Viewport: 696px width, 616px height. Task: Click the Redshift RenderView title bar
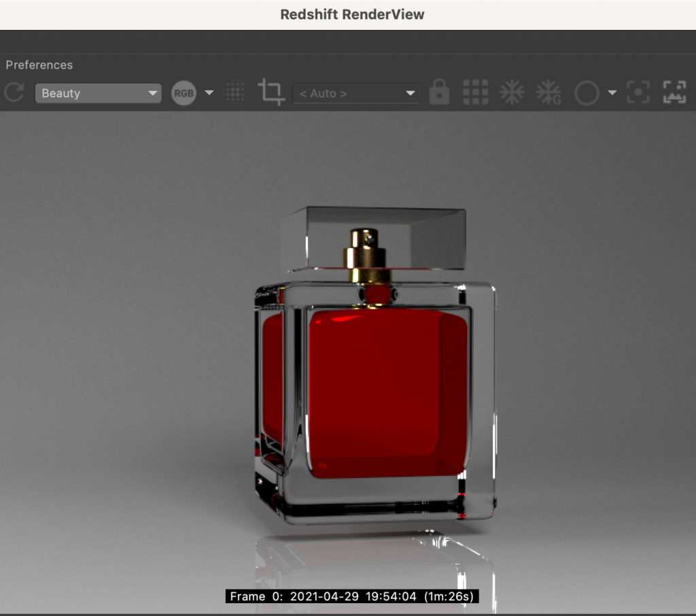click(x=352, y=14)
